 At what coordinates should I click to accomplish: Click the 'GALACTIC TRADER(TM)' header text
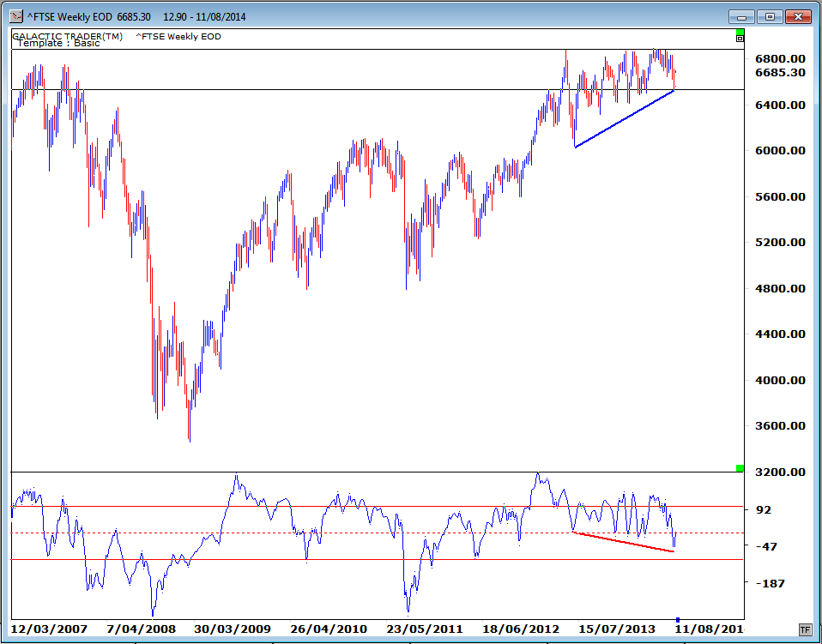point(68,36)
